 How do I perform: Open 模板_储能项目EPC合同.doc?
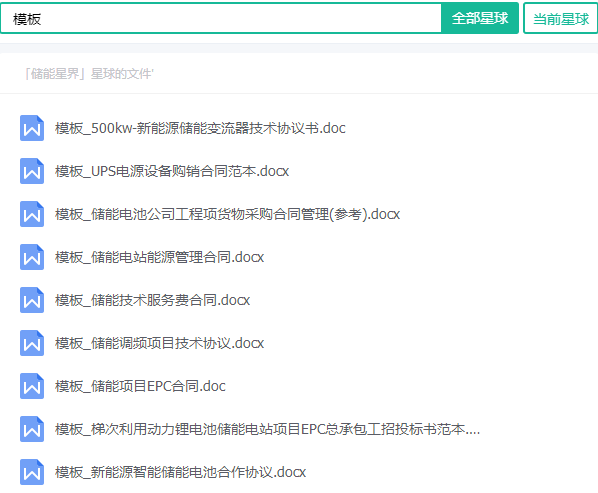tap(140, 386)
